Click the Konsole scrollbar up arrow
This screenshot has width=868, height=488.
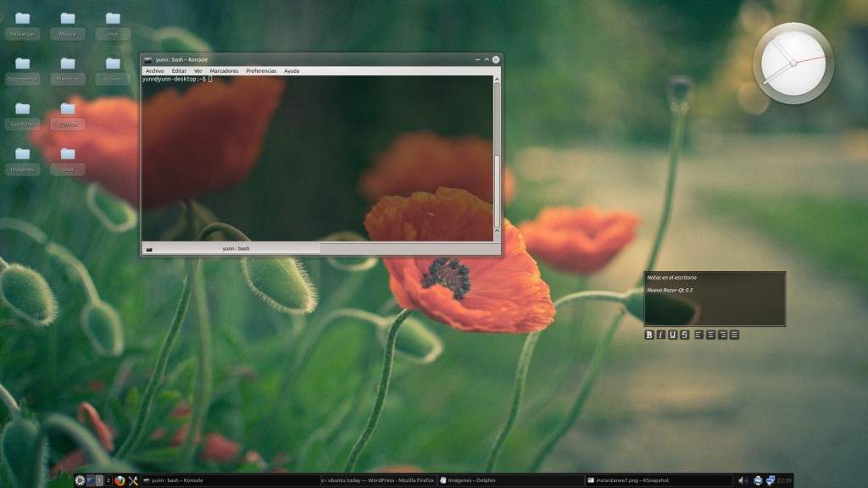[x=497, y=80]
